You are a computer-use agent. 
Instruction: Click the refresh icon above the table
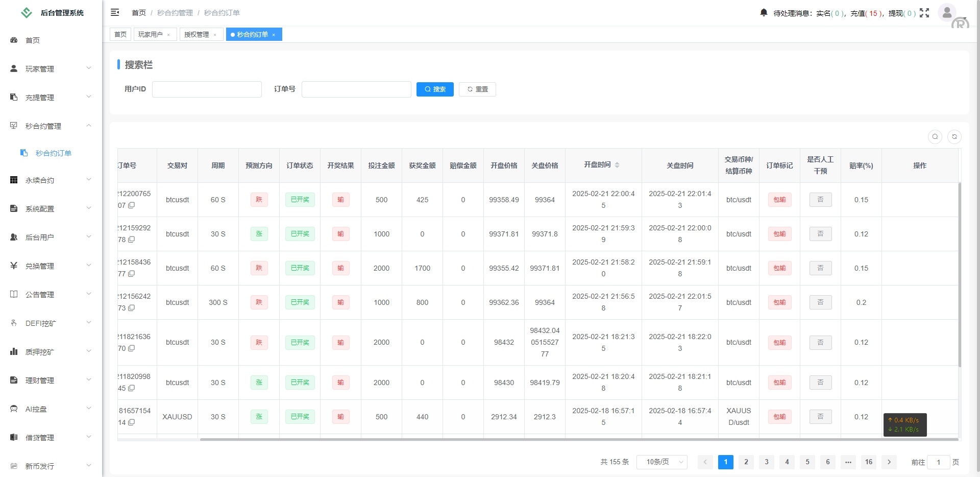[x=955, y=137]
